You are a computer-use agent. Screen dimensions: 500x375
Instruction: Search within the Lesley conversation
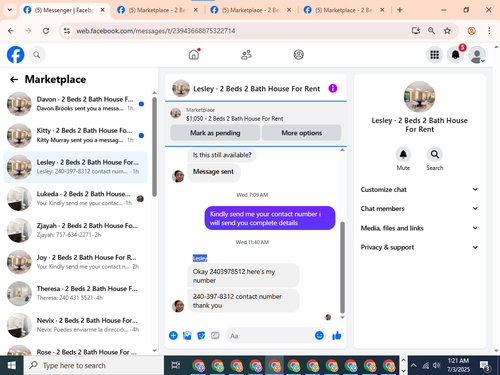coord(435,154)
